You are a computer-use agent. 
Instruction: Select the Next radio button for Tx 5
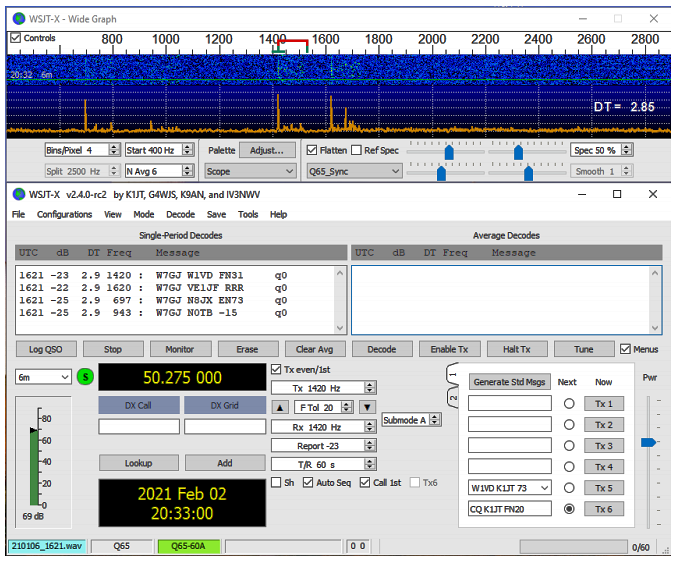567,488
